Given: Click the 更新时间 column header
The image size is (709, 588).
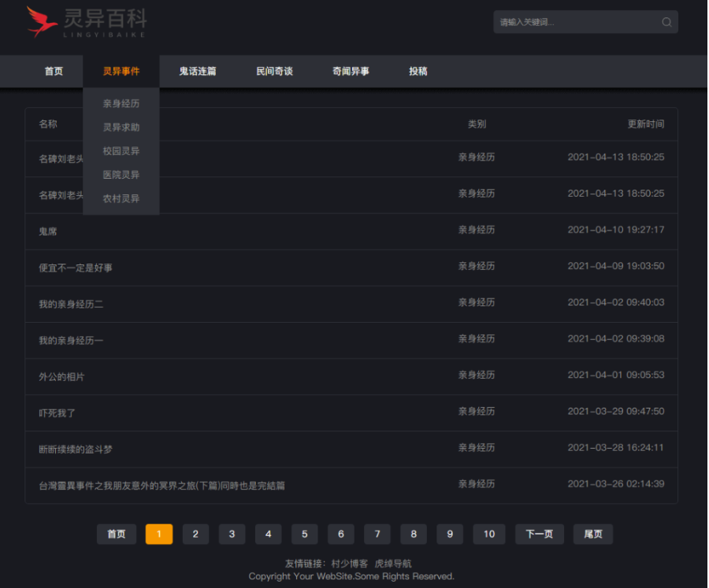Looking at the screenshot, I should 646,124.
